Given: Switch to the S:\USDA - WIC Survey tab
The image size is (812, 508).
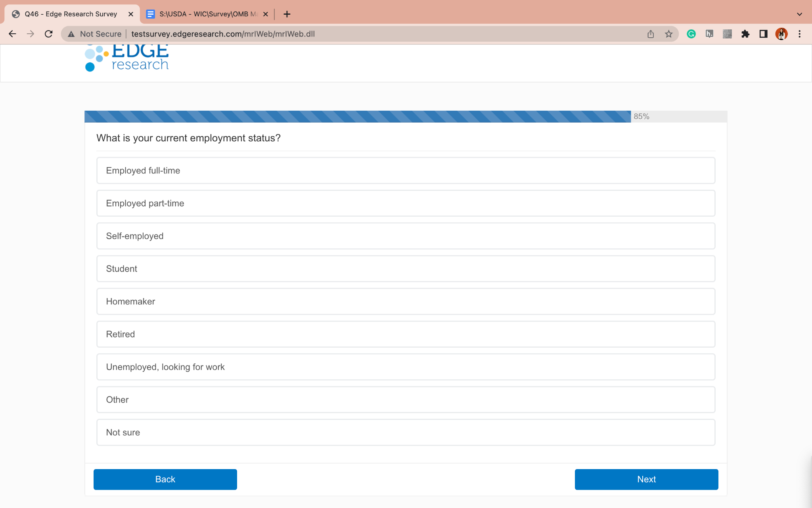Looking at the screenshot, I should 204,14.
